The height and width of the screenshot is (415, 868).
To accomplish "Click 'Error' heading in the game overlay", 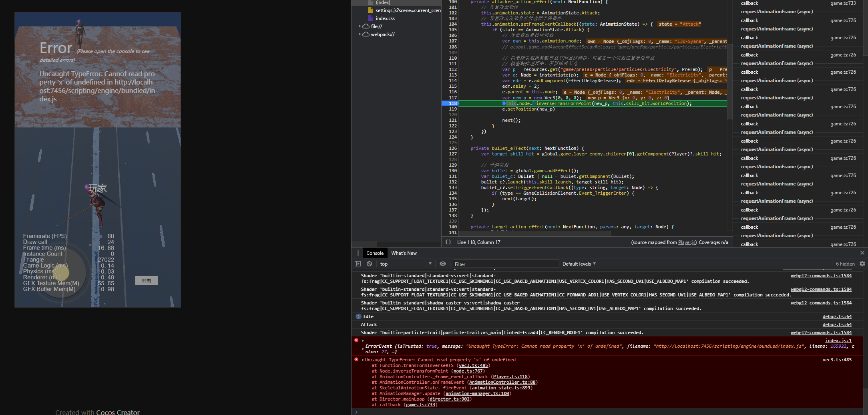I will tap(56, 48).
